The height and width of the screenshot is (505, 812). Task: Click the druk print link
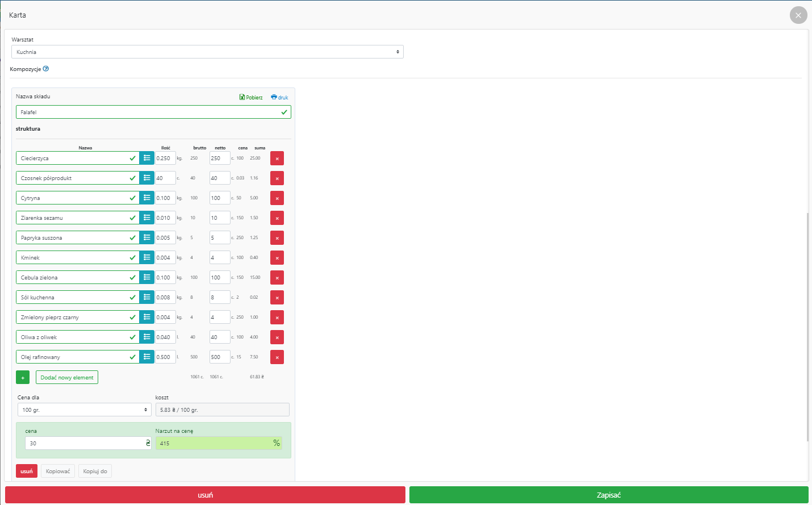[x=279, y=97]
